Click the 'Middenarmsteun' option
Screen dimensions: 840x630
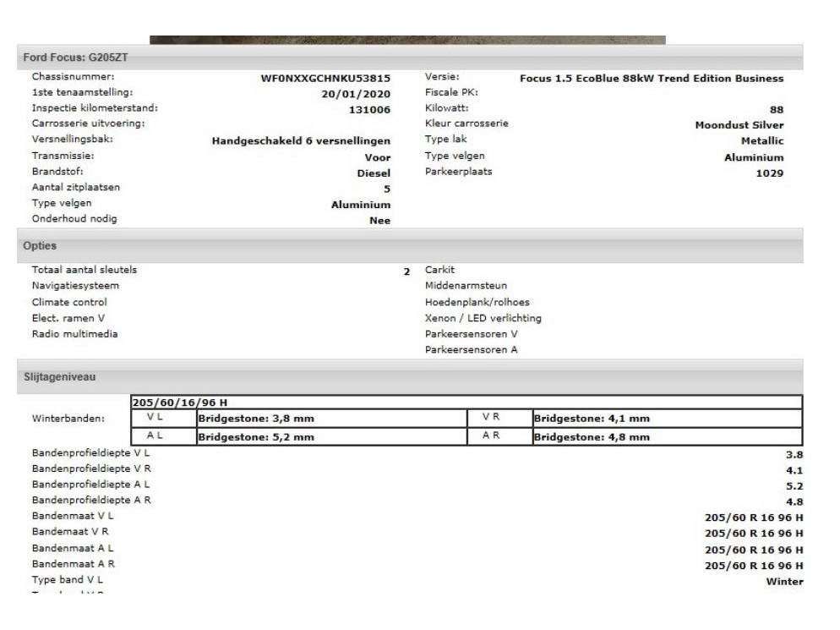click(x=466, y=286)
